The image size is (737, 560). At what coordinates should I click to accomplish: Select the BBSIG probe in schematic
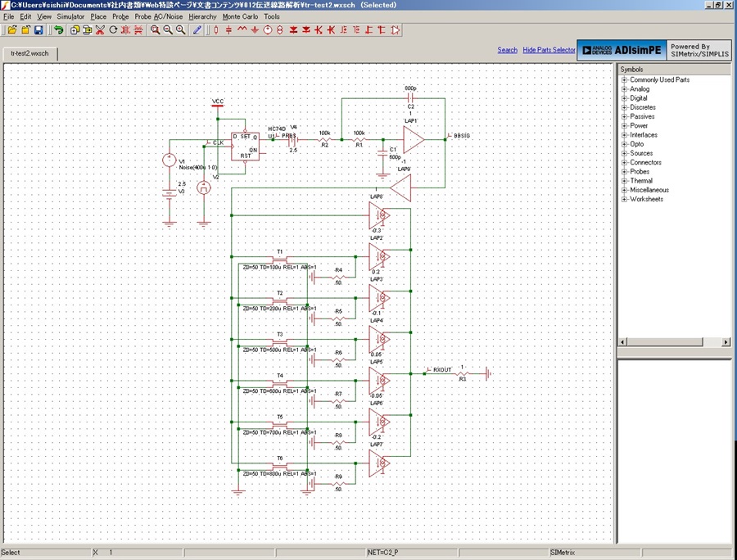tap(459, 136)
